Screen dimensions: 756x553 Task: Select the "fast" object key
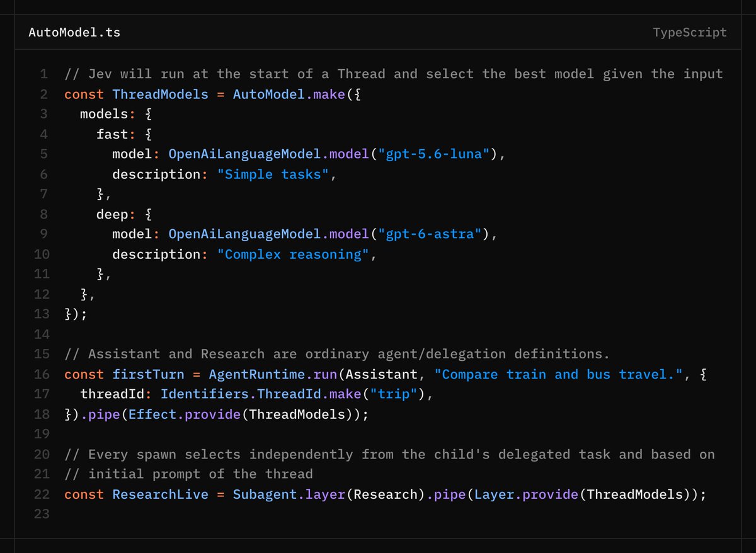click(x=112, y=134)
